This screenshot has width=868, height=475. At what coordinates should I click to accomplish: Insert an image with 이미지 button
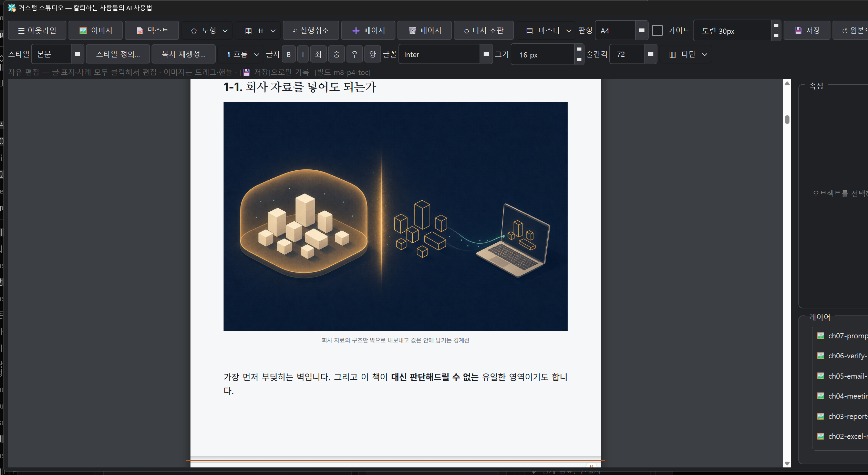click(x=95, y=31)
